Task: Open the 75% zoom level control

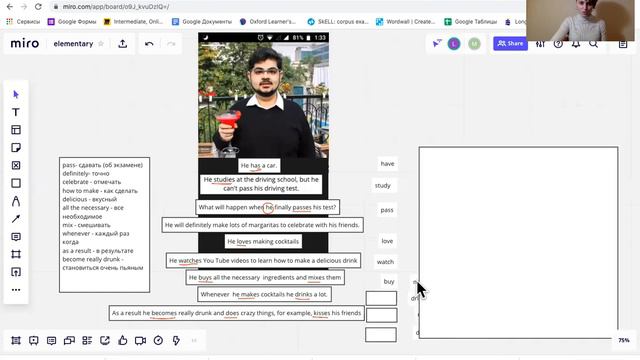Action: coord(624,340)
